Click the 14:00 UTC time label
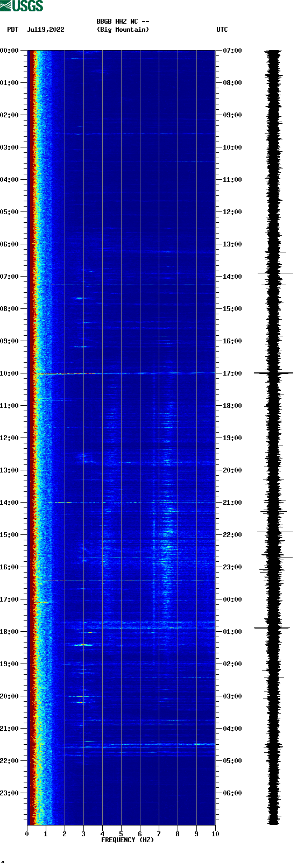The image size is (297, 868). coord(232,277)
